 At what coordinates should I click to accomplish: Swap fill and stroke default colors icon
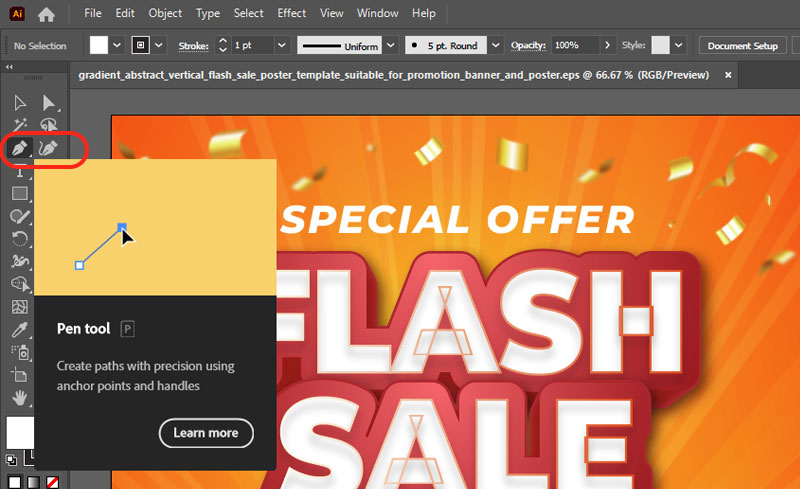point(11,460)
